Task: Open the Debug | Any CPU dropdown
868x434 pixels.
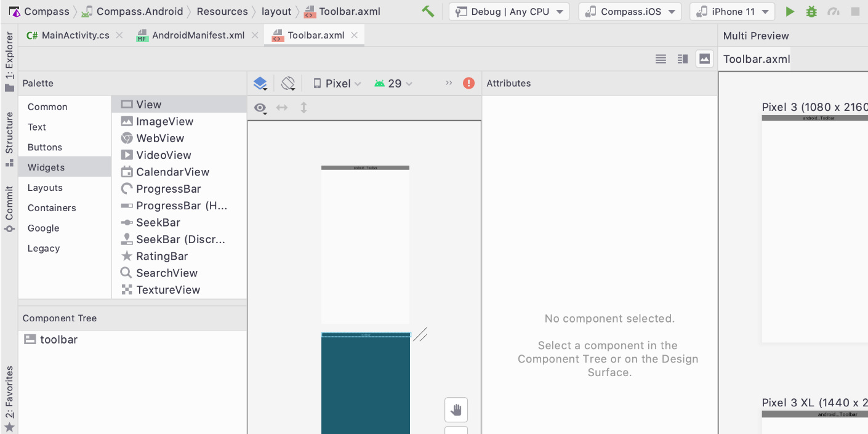Action: [509, 12]
